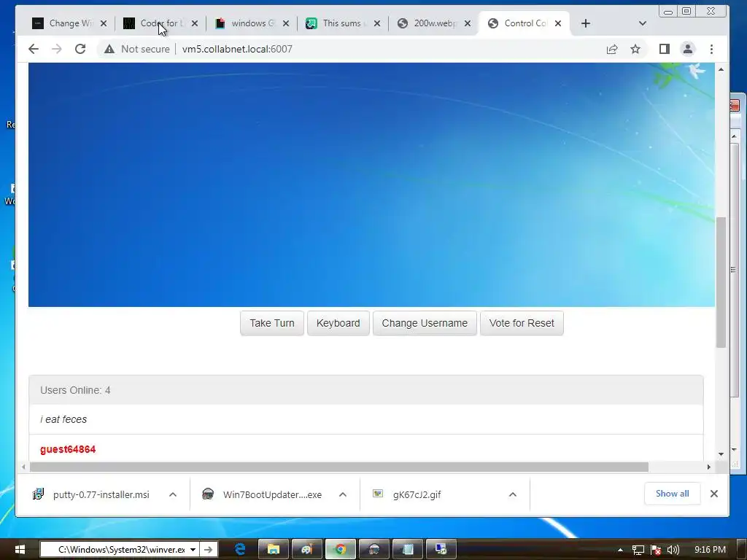Click the horizontal scrollbar right arrow
Viewport: 747px width, 560px height.
[709, 467]
